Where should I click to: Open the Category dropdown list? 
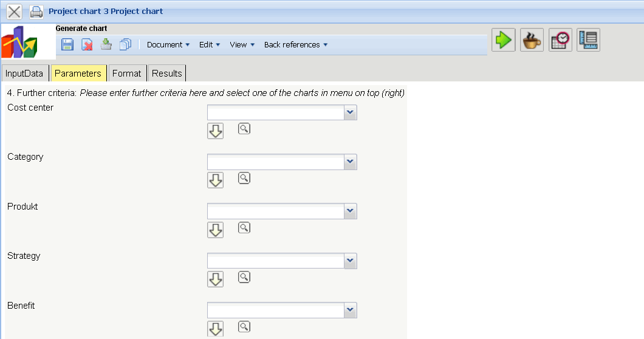[350, 162]
